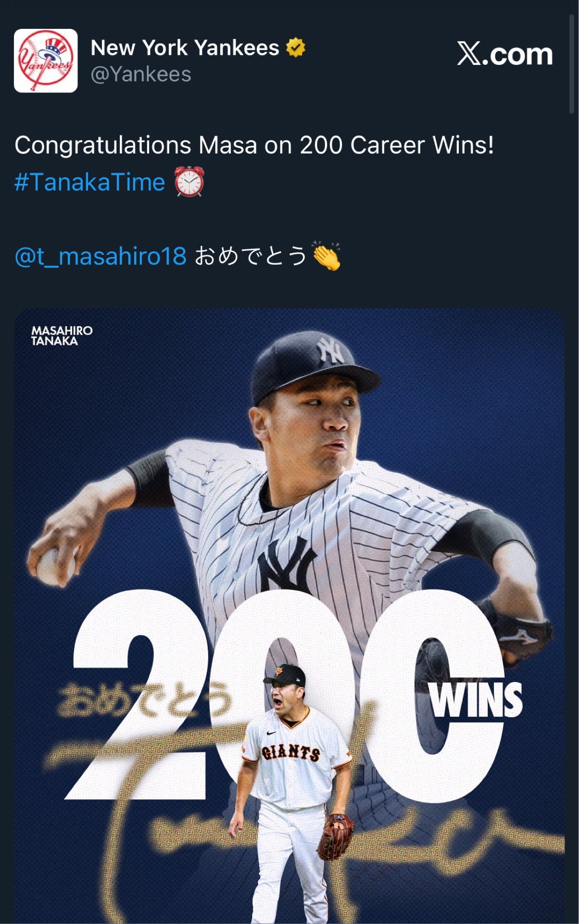Click the large digit 2 in graphic
Viewport: 579px width, 924px height.
(139, 698)
